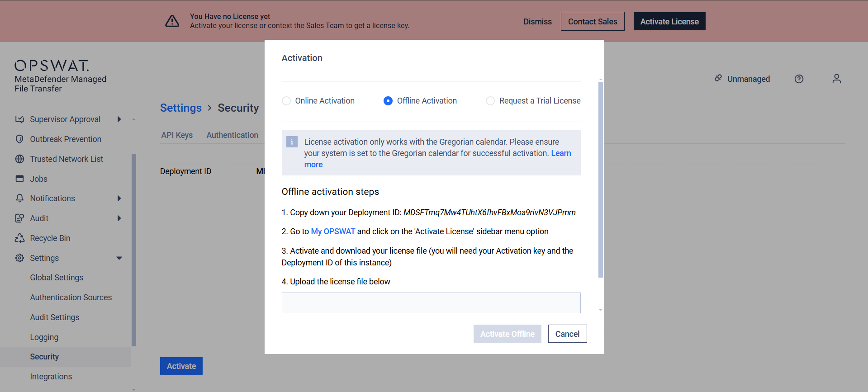Click the Audit sidebar icon
Viewport: 868px width, 392px height.
pos(19,218)
